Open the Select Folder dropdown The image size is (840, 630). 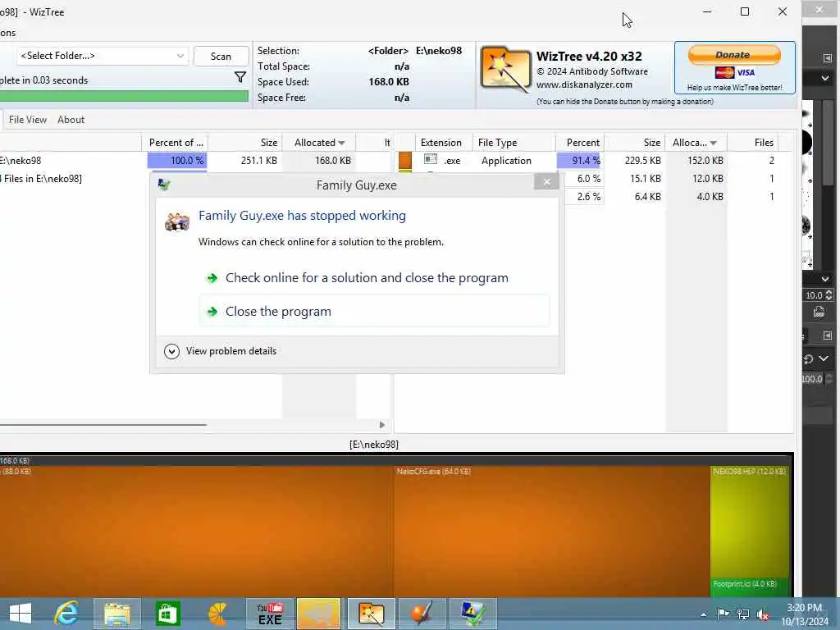click(103, 56)
